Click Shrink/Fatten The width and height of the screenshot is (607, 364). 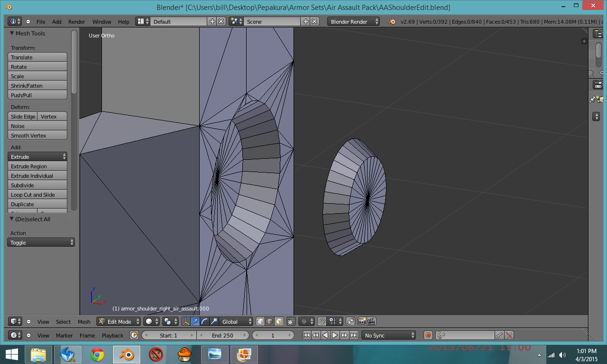tap(37, 85)
